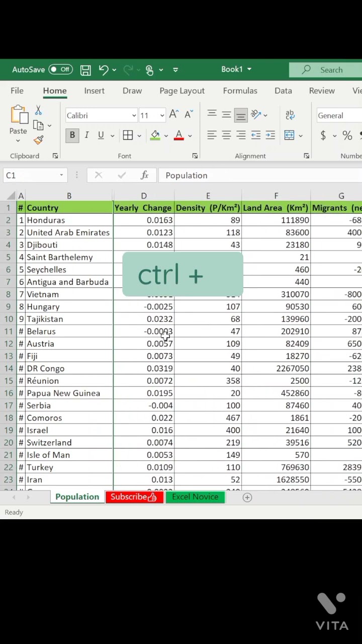Open the Font dialog launcher
The image size is (362, 644).
195,156
